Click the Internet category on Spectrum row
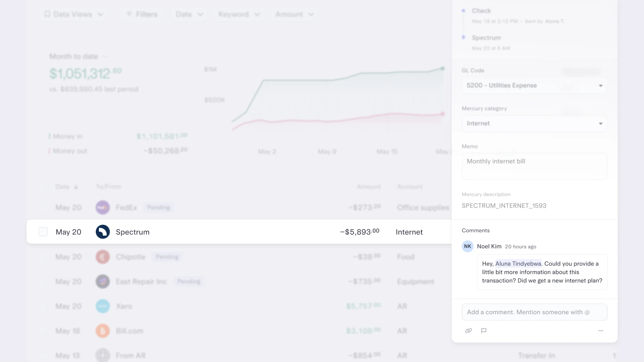This screenshot has height=362, width=644. [x=409, y=232]
